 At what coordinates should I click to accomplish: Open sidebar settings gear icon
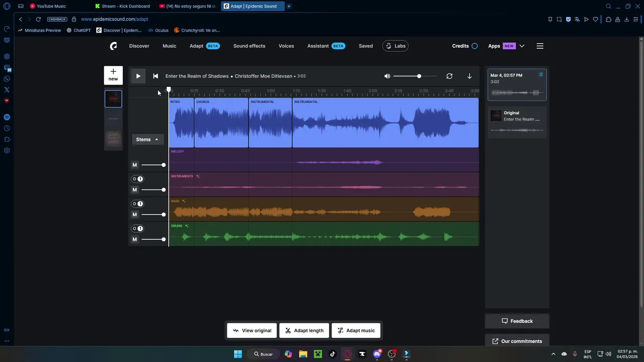point(7,150)
